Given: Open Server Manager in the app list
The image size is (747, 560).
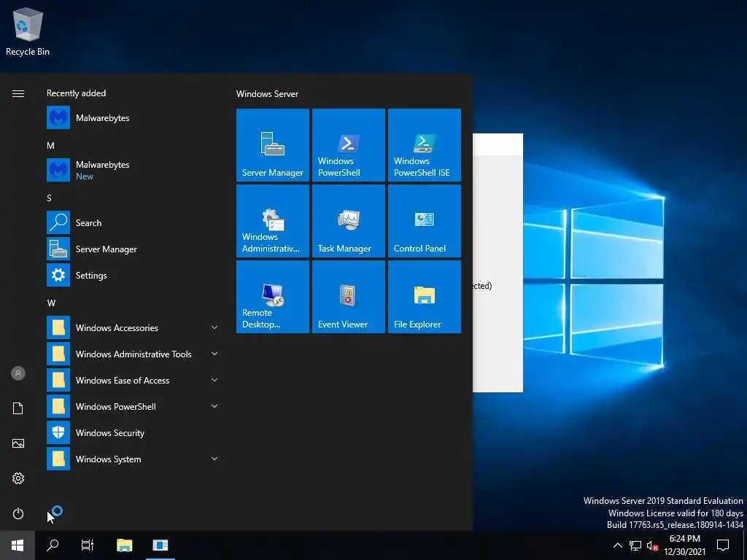Looking at the screenshot, I should tap(133, 249).
